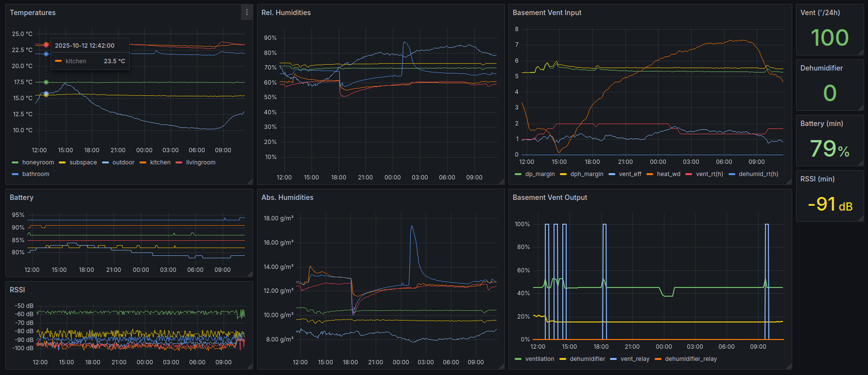
Task: Click the RSSI graph panel resize handle
Action: [250, 366]
